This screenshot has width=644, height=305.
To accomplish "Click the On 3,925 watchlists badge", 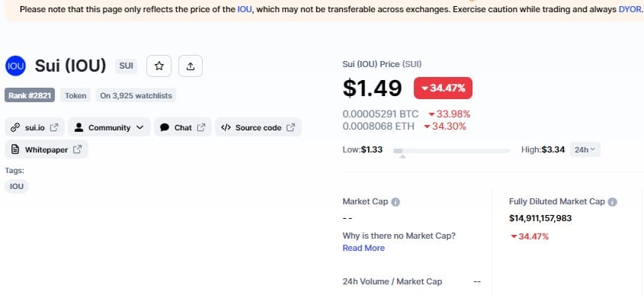I will tap(136, 95).
